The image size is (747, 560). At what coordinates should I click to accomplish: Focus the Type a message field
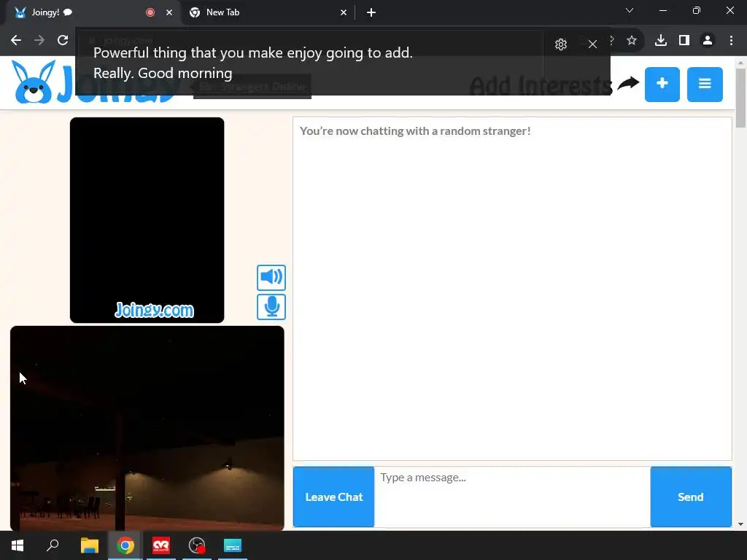[x=512, y=497]
